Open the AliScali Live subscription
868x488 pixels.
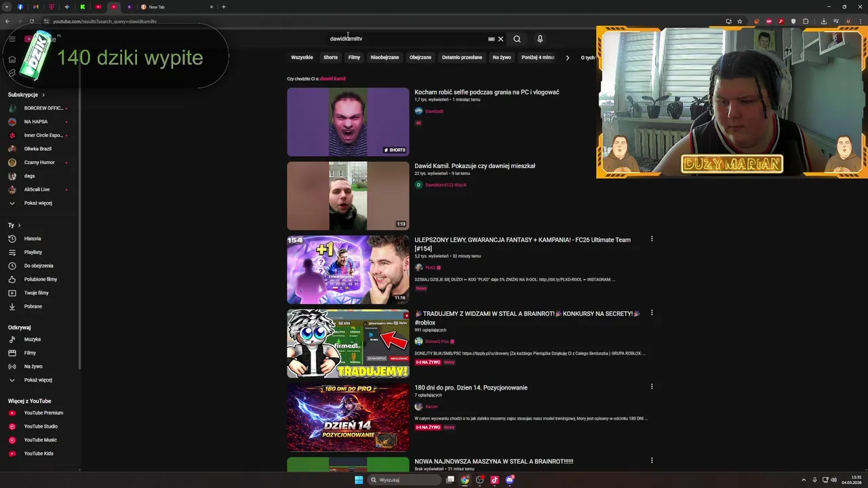[x=39, y=189]
